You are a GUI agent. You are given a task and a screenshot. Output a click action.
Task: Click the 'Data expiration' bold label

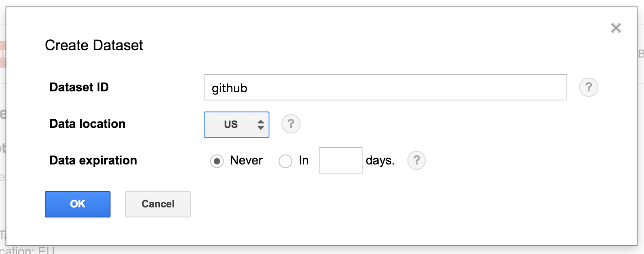(93, 160)
